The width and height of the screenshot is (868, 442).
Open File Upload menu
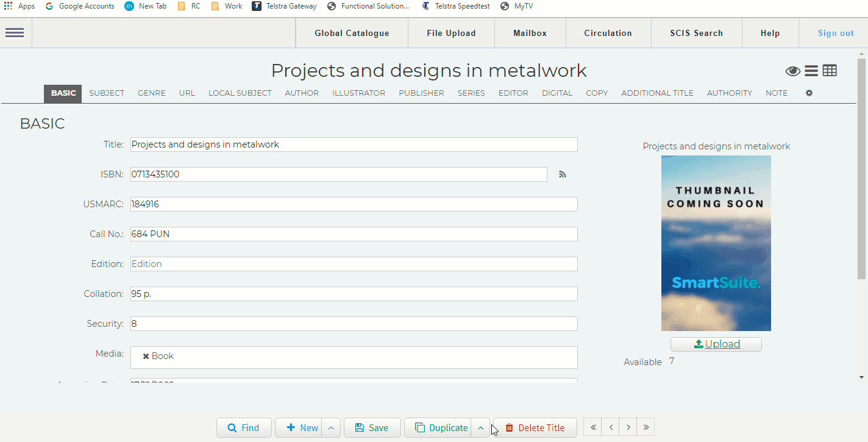pyautogui.click(x=451, y=34)
